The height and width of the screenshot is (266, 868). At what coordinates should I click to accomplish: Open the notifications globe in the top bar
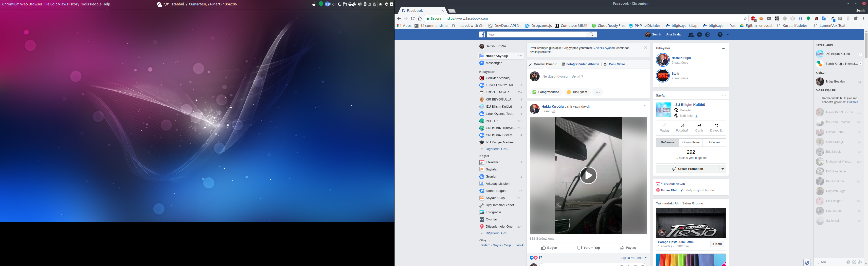708,35
